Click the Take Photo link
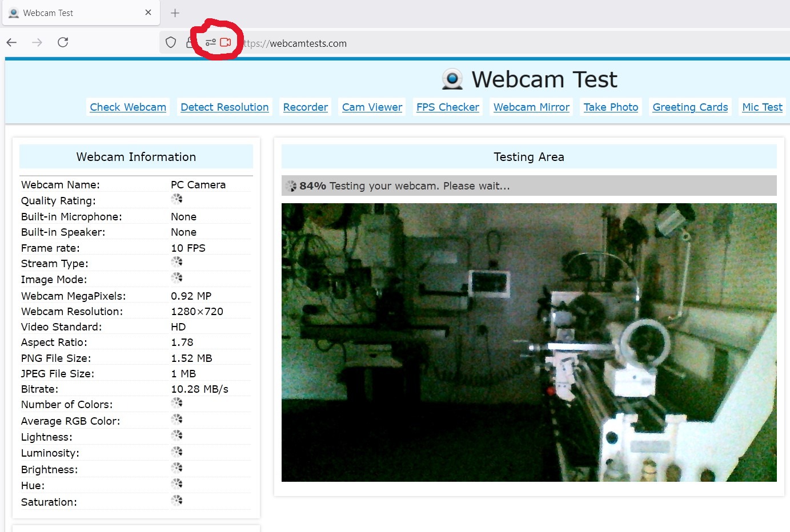The width and height of the screenshot is (790, 532). (x=611, y=107)
